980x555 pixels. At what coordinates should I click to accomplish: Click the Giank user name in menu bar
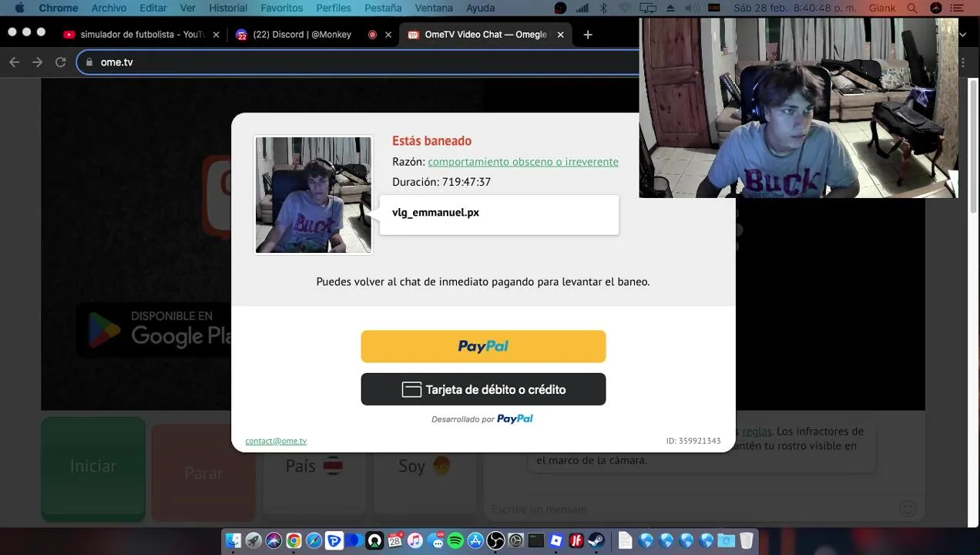pyautogui.click(x=882, y=8)
